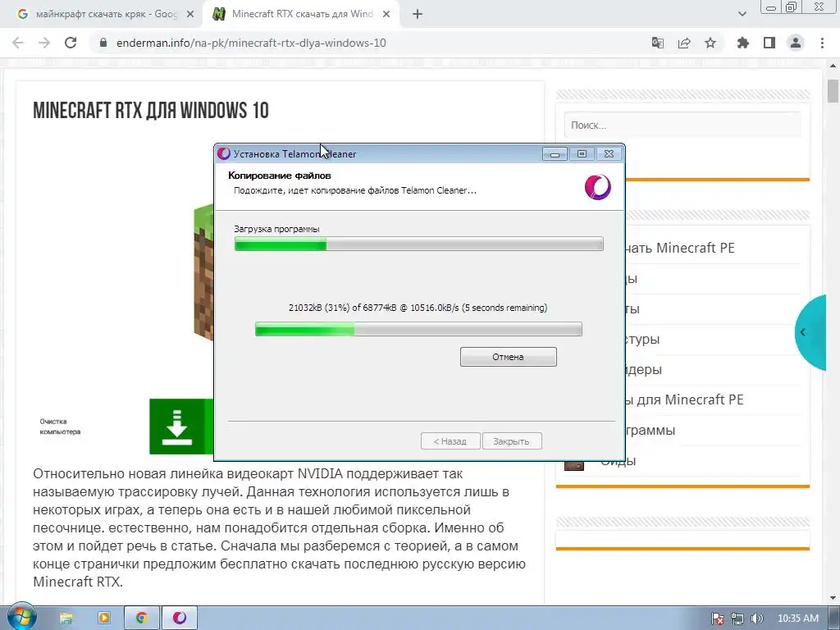The height and width of the screenshot is (630, 840).
Task: Select Telamon Cleaner taskbar button
Action: [x=180, y=618]
